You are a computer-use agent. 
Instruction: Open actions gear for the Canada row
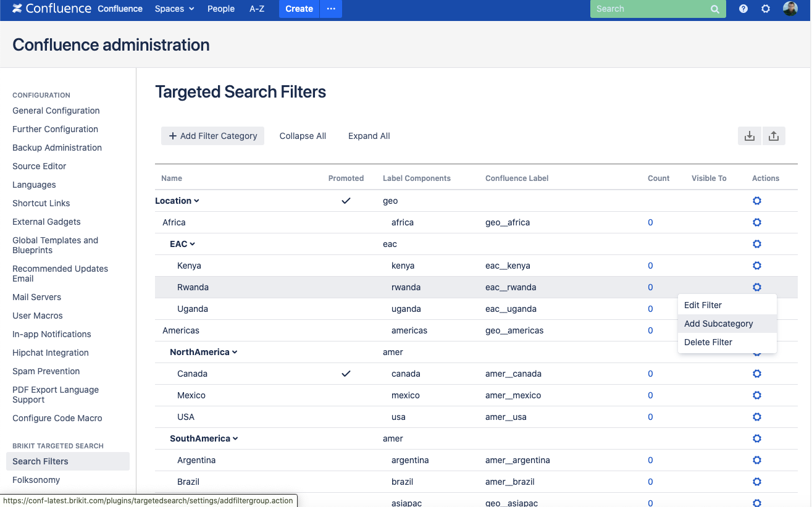[x=757, y=374]
